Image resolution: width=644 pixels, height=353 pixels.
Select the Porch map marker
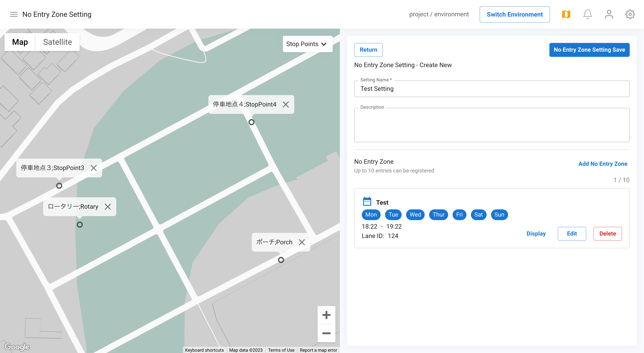click(x=281, y=260)
